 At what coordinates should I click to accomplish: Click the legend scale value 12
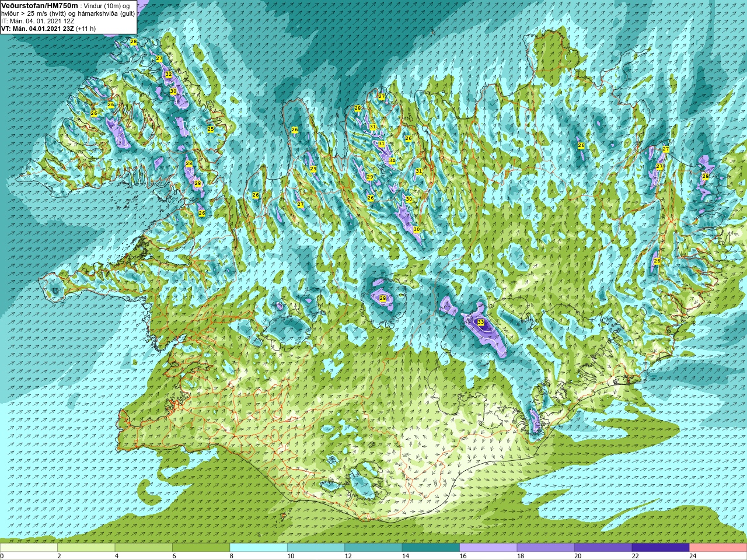pyautogui.click(x=348, y=556)
